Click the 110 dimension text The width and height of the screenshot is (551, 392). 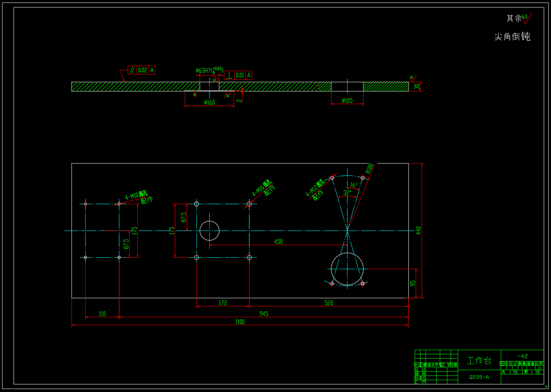click(102, 314)
